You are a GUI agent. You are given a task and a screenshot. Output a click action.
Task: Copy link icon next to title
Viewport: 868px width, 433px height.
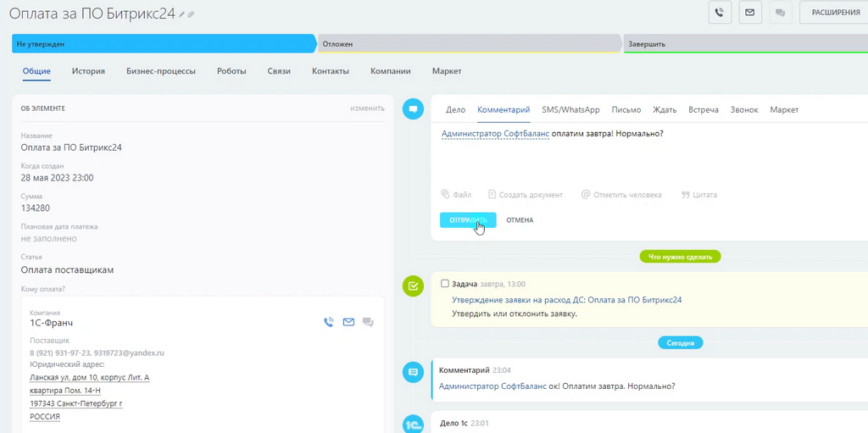pos(191,15)
